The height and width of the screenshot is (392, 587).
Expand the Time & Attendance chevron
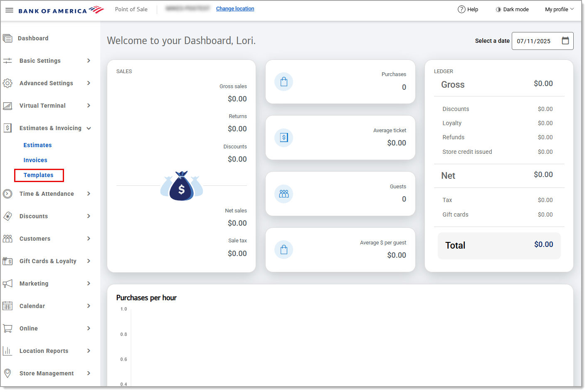point(89,194)
